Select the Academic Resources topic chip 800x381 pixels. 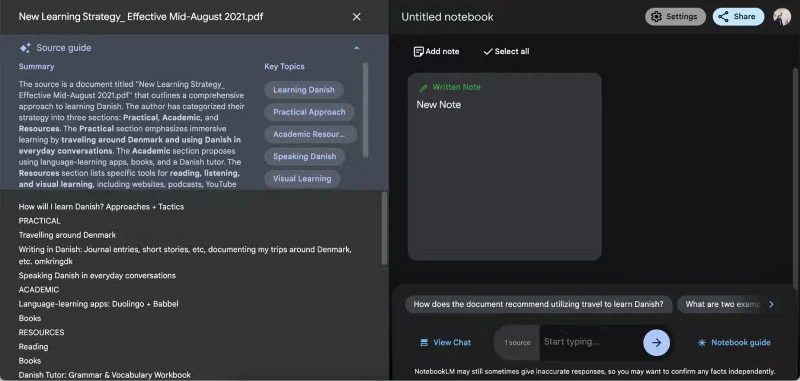tap(310, 134)
